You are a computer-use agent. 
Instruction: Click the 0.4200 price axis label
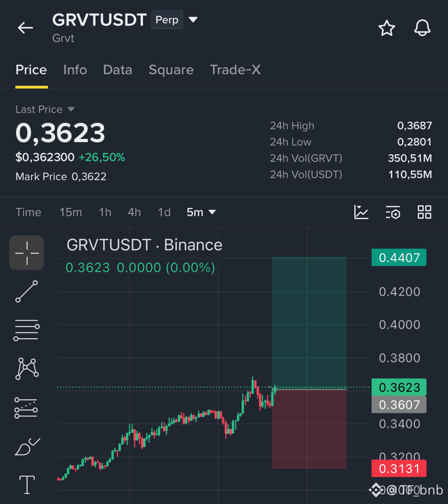[x=399, y=292]
